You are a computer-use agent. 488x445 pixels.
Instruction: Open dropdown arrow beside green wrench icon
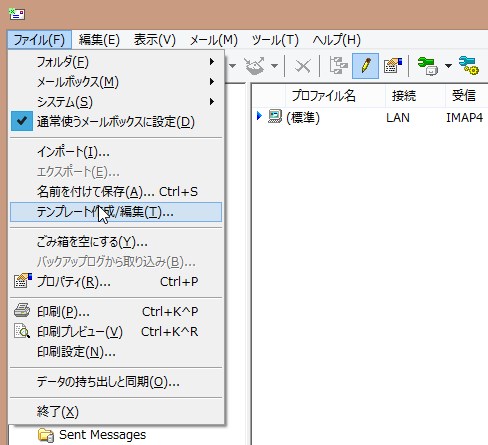coord(448,66)
